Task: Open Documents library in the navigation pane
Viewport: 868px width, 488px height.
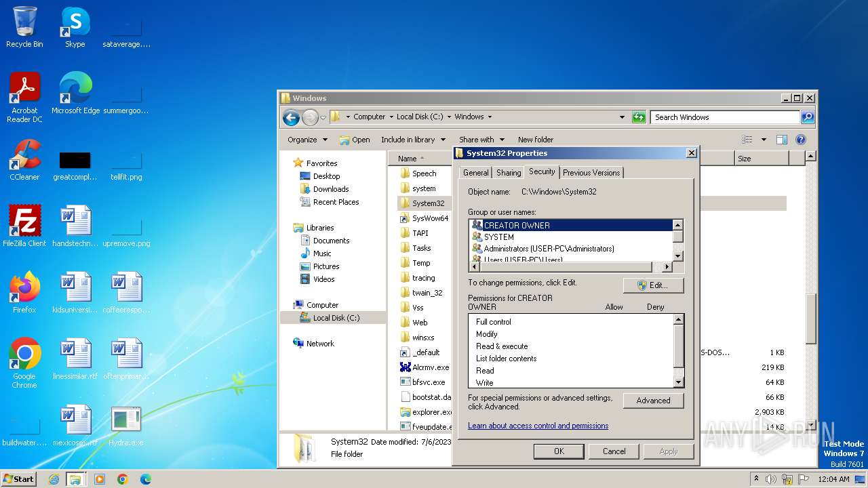Action: pyautogui.click(x=331, y=241)
